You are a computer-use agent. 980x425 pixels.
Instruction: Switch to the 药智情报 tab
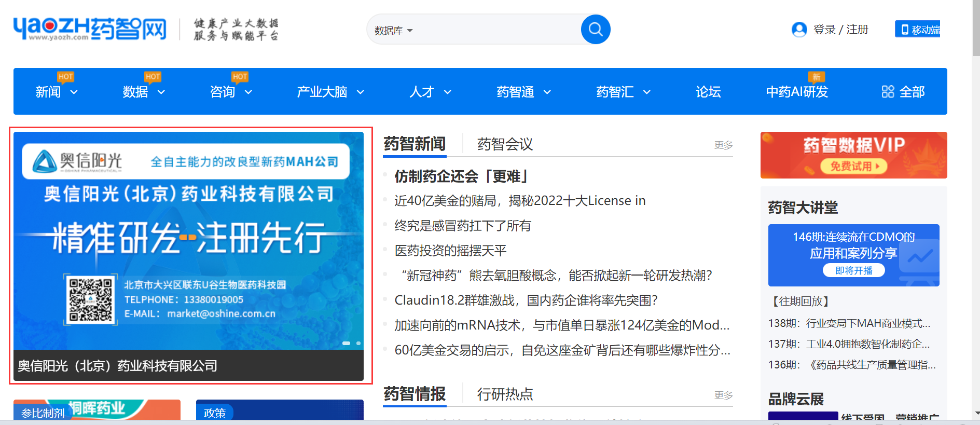pos(415,394)
